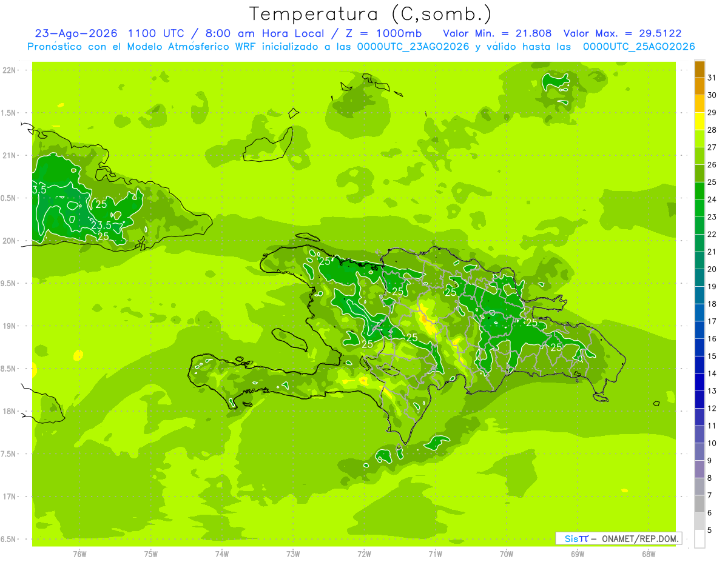
Task: Click the color scale label 5
Action: pyautogui.click(x=710, y=530)
